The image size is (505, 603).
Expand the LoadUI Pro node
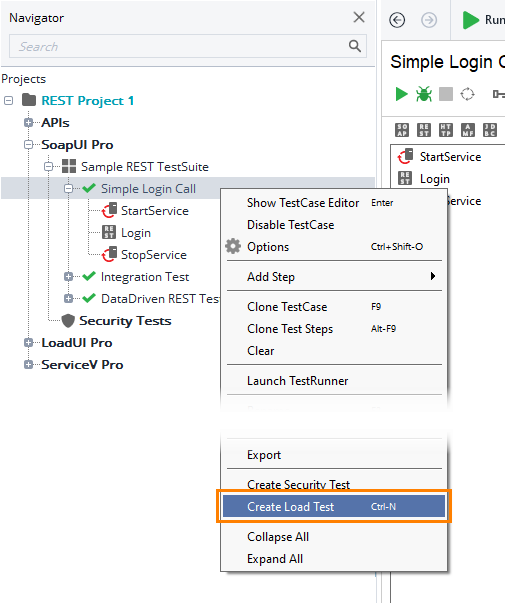tap(28, 343)
